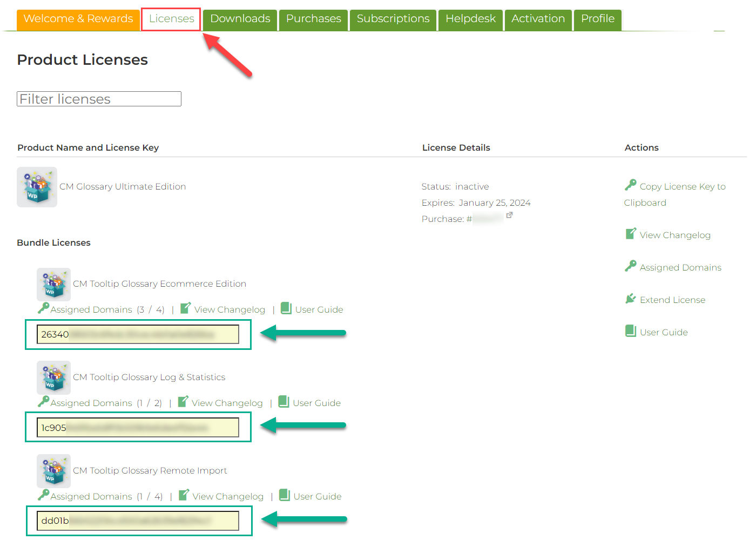Click the key icon for Log & Statistics domains
The width and height of the screenshot is (756, 540).
click(43, 402)
